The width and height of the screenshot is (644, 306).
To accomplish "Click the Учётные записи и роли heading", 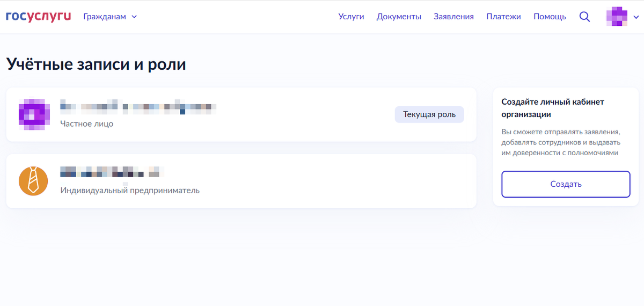I will point(96,64).
